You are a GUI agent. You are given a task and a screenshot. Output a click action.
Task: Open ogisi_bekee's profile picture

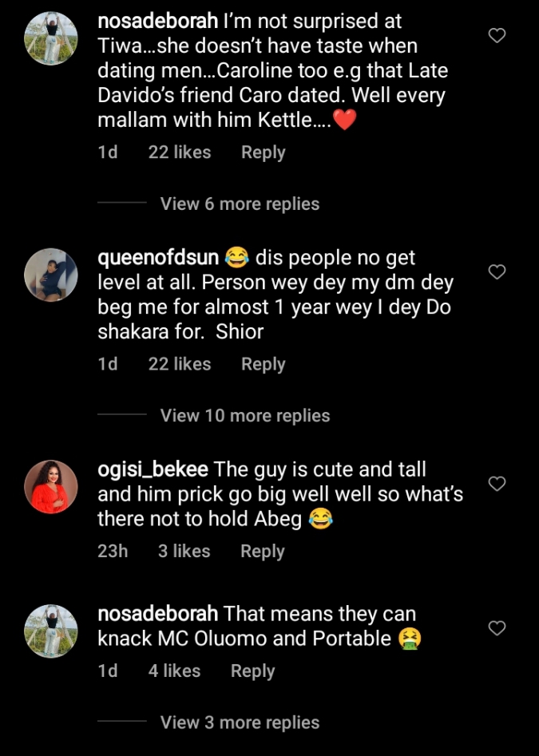[51, 486]
